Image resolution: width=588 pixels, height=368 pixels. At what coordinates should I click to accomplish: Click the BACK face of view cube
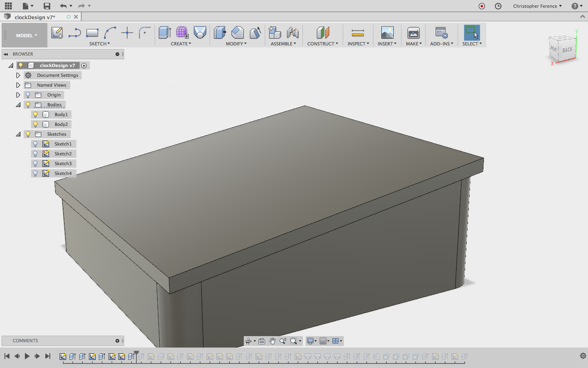567,50
